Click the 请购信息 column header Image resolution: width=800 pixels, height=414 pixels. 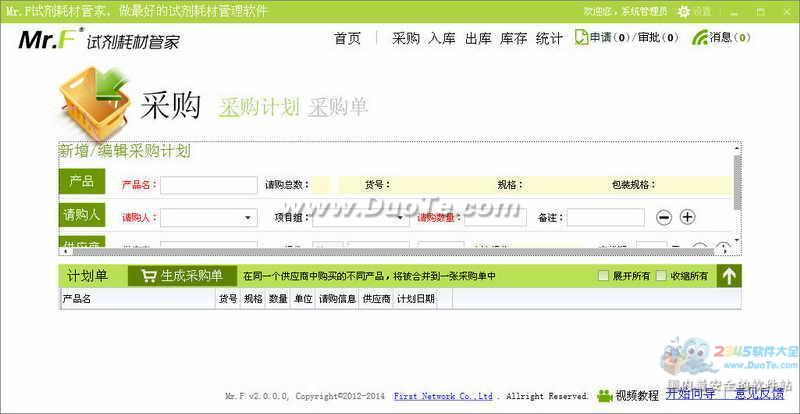(337, 299)
